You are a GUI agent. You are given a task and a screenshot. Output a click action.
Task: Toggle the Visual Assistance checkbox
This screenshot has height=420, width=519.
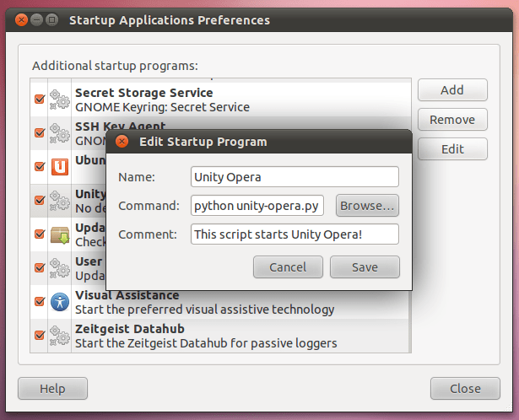39,301
